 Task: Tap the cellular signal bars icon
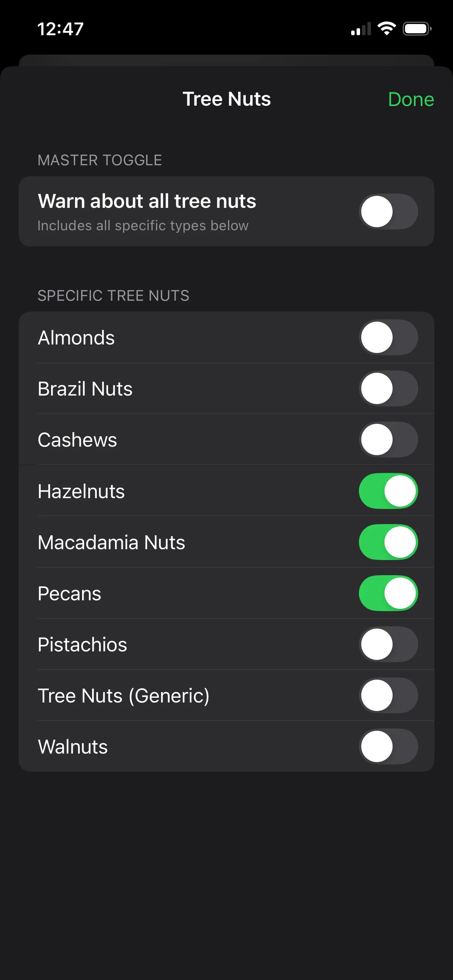click(361, 29)
